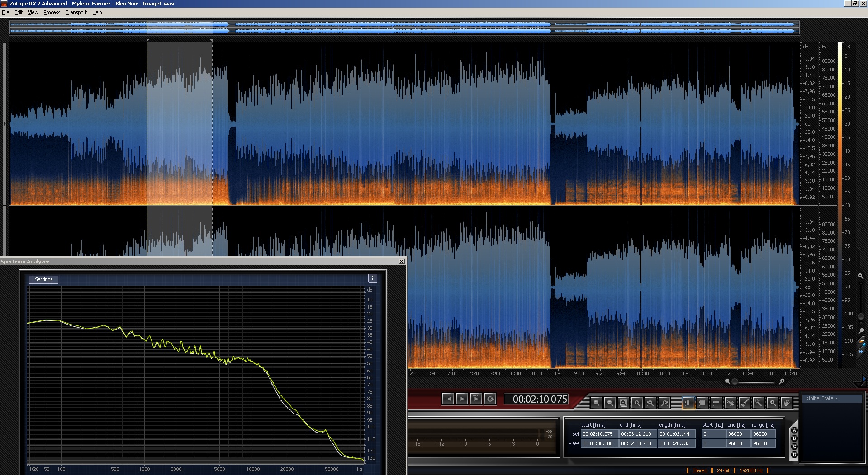Click the 10:00 timeline label

(x=642, y=373)
